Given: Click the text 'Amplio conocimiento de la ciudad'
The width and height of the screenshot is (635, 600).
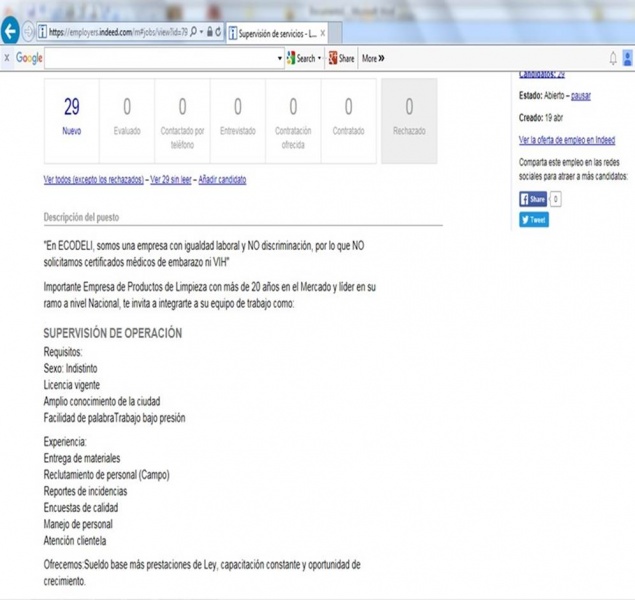Looking at the screenshot, I should tap(102, 401).
